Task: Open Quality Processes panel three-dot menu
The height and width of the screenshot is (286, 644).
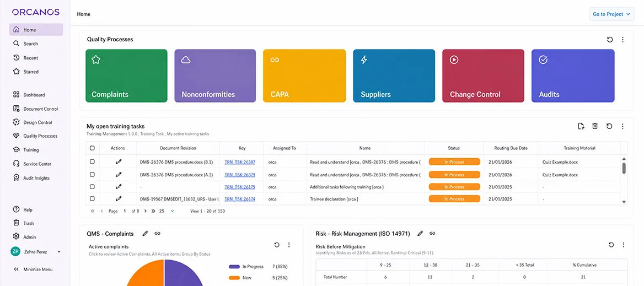Action: click(x=622, y=40)
